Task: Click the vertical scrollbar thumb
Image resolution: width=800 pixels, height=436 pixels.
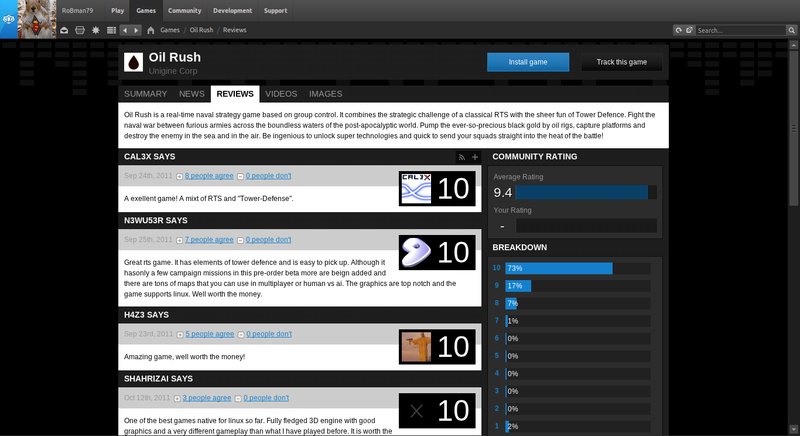Action: [794, 127]
